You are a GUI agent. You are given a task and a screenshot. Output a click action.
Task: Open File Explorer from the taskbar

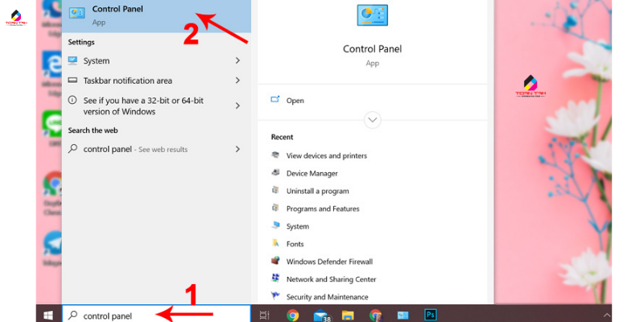click(x=348, y=316)
